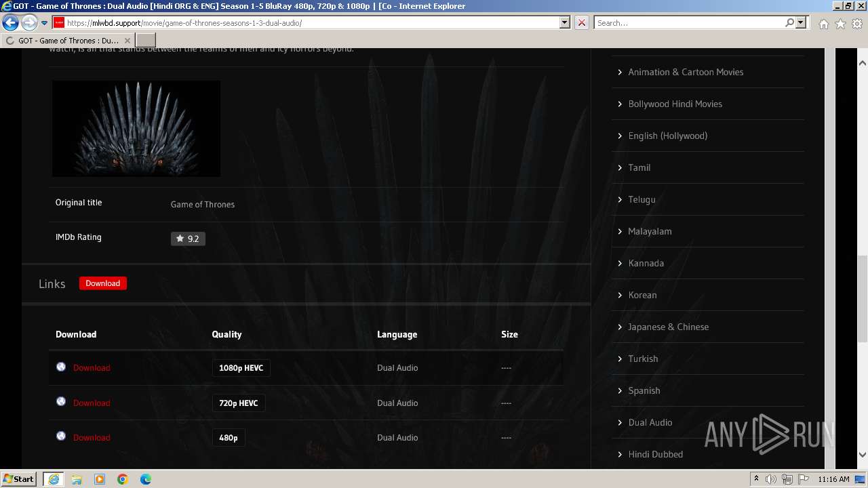Screen dimensions: 868x488
Task: Open the Windows Start menu
Action: coord(19,479)
